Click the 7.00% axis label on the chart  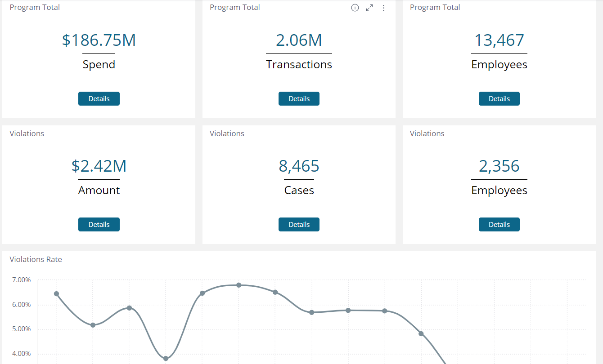[x=21, y=280]
